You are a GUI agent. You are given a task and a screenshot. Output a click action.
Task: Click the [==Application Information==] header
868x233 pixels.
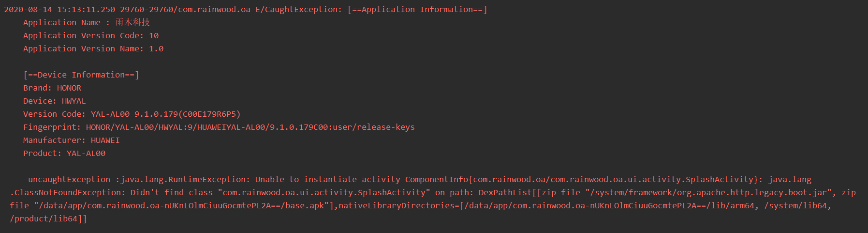[x=417, y=9]
